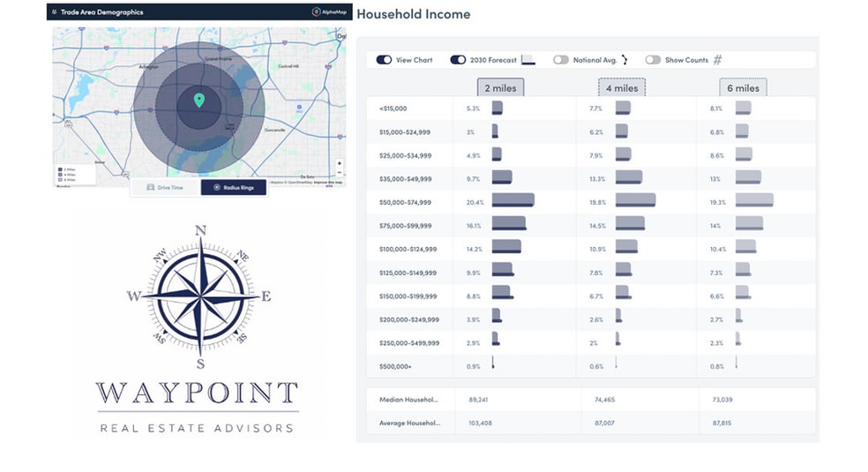
Task: Click the green location pin on map
Action: click(x=199, y=100)
